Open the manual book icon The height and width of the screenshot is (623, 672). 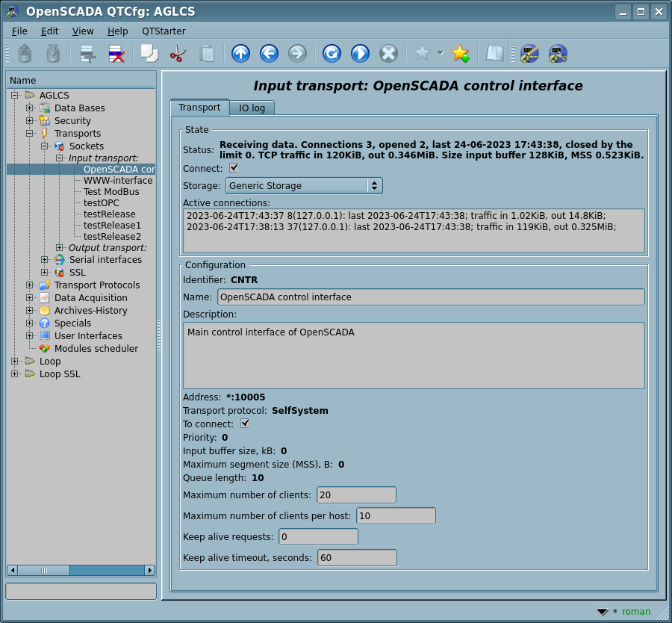[x=494, y=54]
